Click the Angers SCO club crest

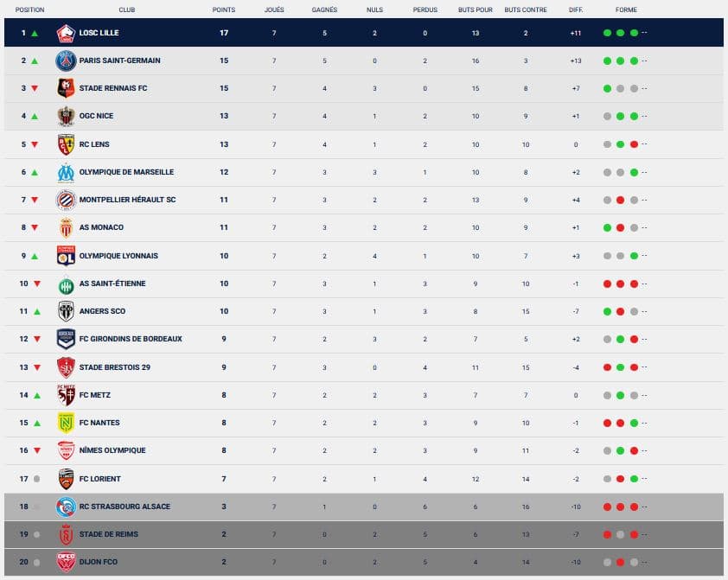[x=66, y=311]
